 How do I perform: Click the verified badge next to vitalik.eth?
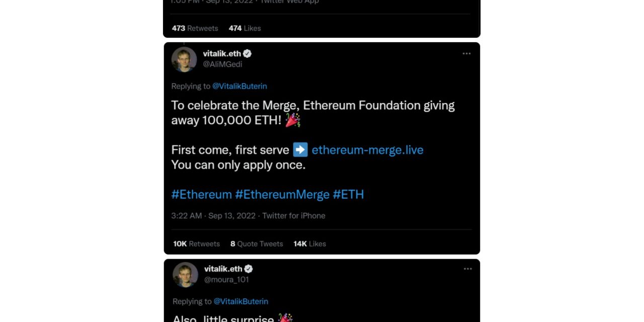tap(247, 53)
